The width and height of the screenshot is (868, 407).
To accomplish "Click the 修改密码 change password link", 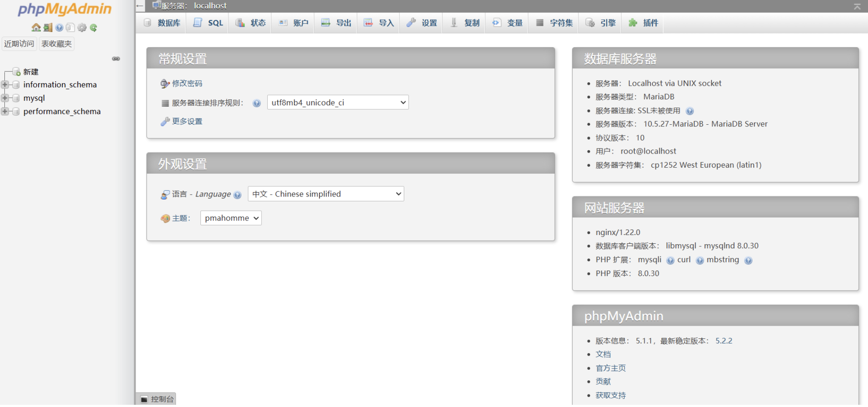I will [187, 83].
